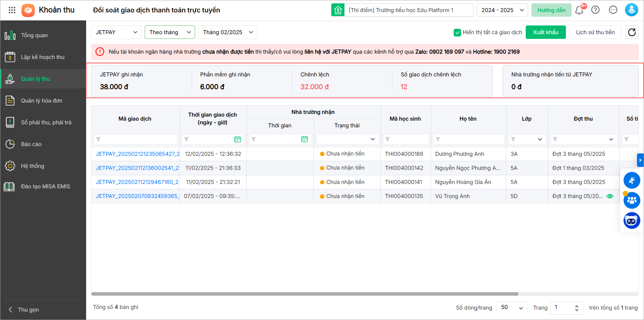The height and width of the screenshot is (320, 644).
Task: Open the help question mark icon
Action: click(595, 10)
